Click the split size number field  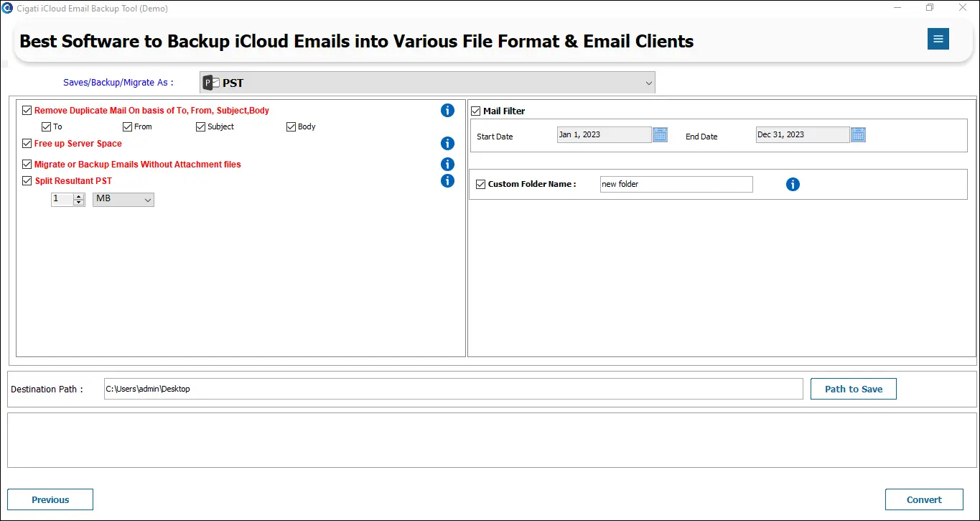coord(62,199)
